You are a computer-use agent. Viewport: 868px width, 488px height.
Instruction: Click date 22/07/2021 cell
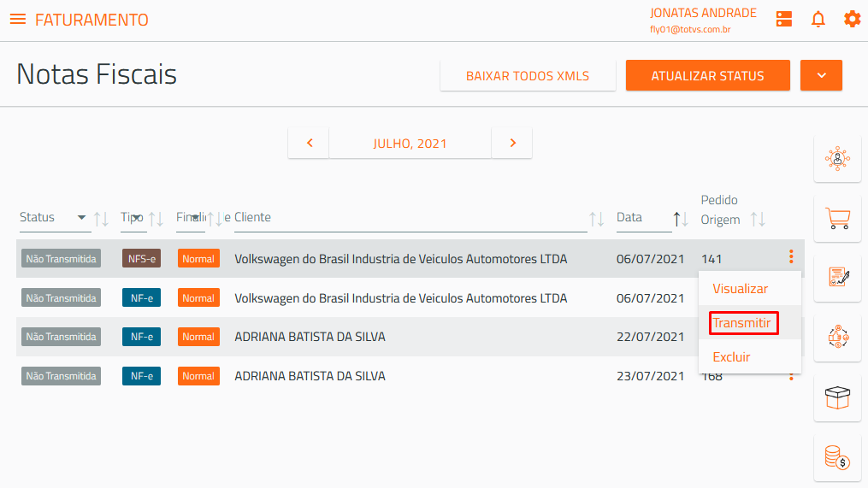(651, 337)
